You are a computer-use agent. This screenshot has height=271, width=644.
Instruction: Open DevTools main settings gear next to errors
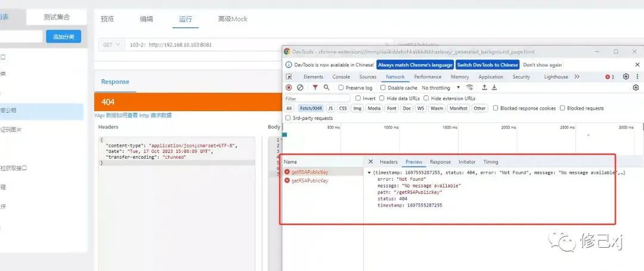[626, 76]
